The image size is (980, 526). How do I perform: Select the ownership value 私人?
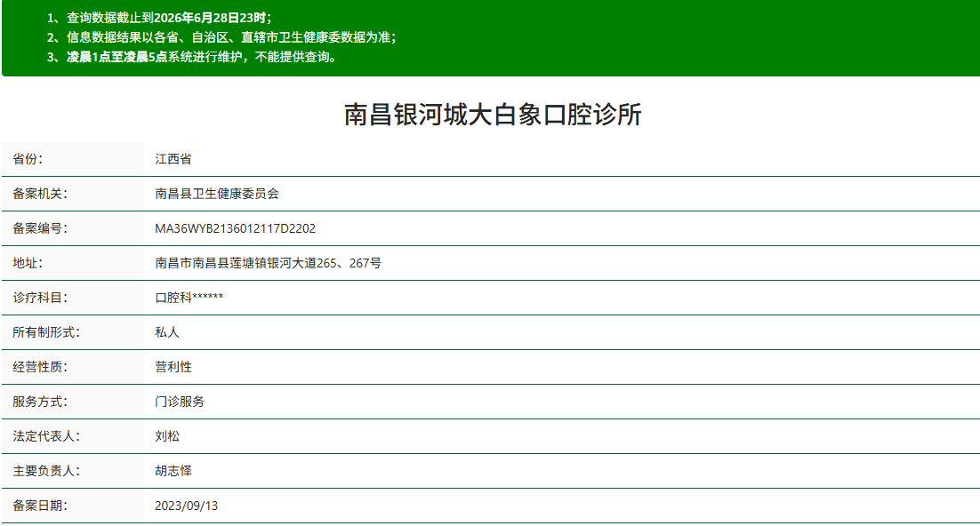(x=167, y=332)
